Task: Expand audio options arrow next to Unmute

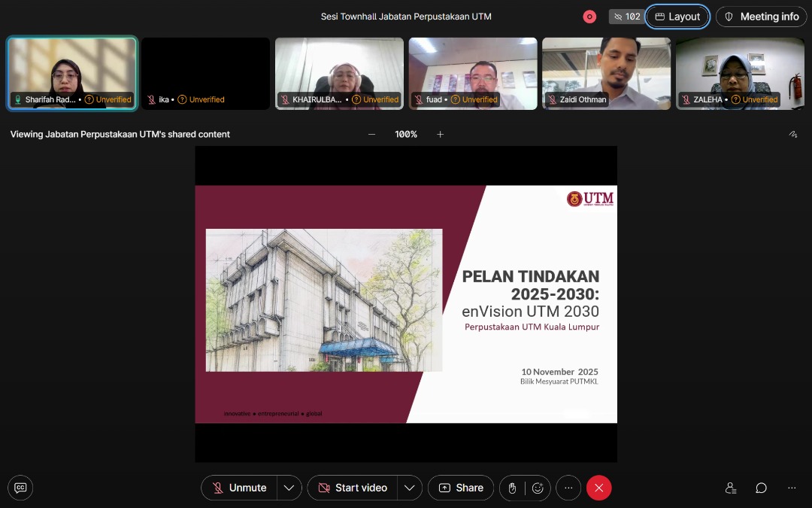Action: pyautogui.click(x=289, y=488)
